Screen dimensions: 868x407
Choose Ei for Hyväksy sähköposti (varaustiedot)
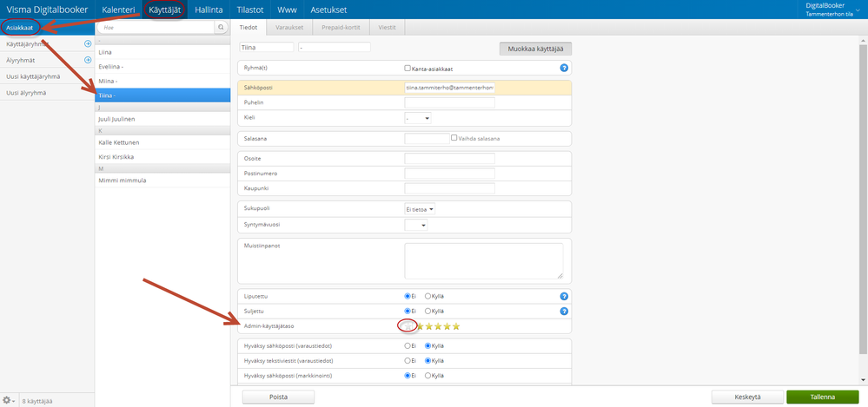[408, 346]
